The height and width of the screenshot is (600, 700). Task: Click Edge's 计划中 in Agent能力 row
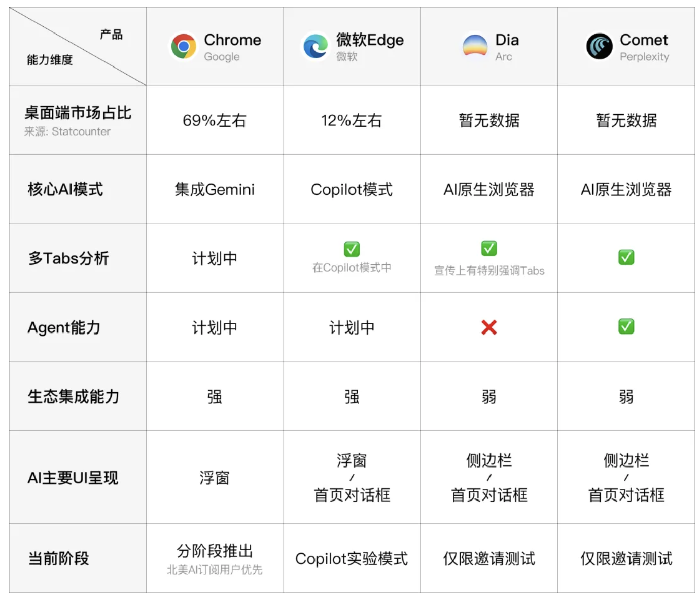352,327
